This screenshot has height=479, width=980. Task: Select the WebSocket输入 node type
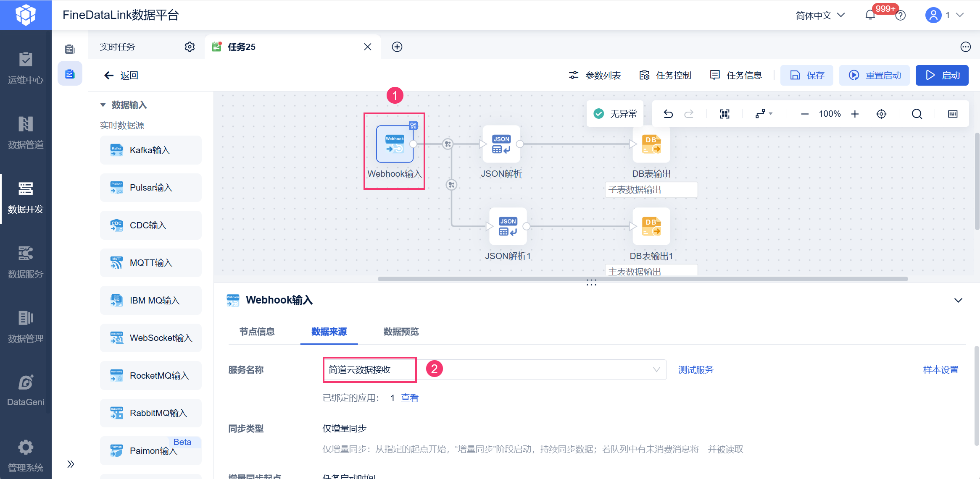[151, 338]
